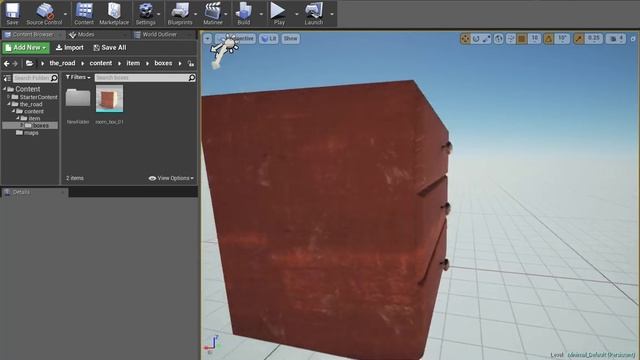Select the rotate transform tool
640x360 pixels.
pyautogui.click(x=476, y=39)
